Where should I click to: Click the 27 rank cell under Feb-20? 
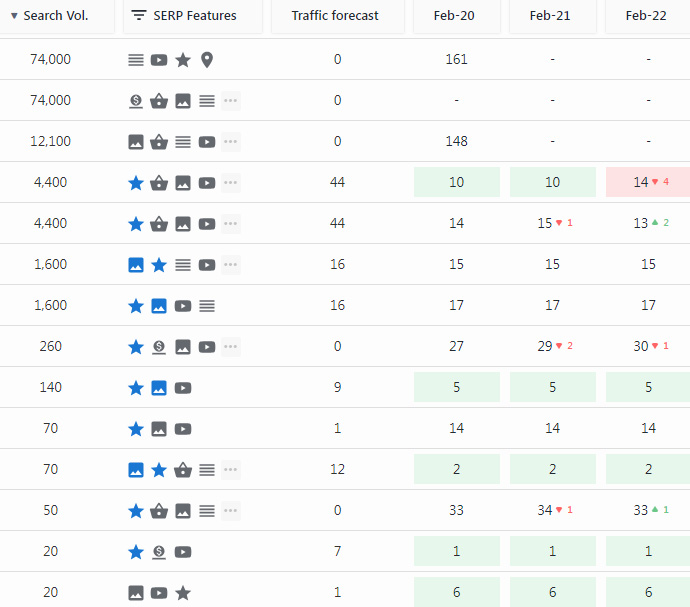tap(456, 346)
